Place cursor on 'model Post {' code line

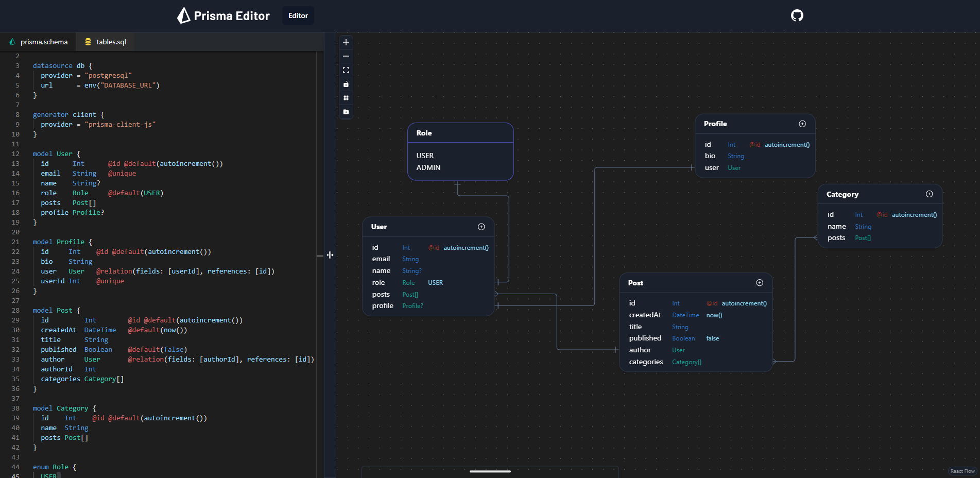[57, 310]
